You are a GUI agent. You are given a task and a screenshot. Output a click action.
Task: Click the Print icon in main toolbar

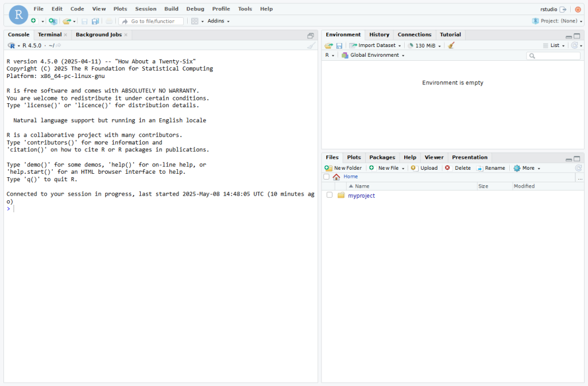click(x=109, y=21)
